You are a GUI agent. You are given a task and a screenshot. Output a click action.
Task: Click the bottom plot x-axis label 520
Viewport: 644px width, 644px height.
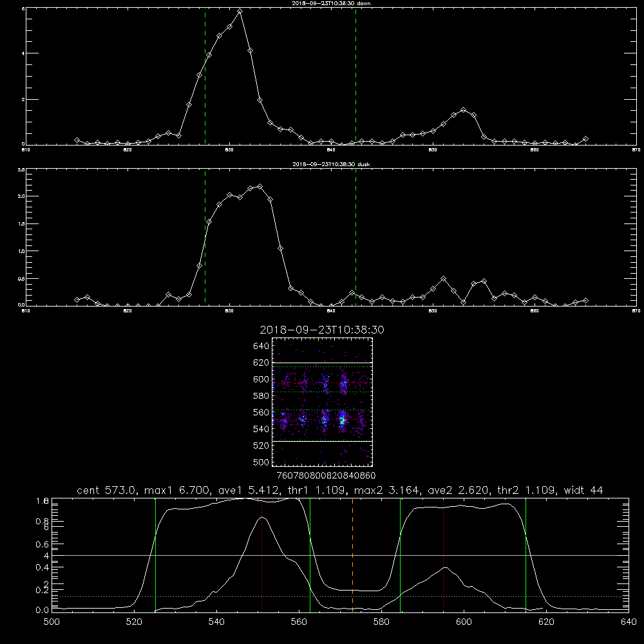click(134, 622)
